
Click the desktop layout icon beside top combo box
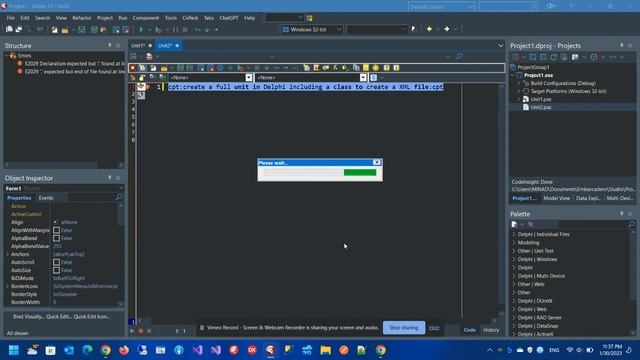pyautogui.click(x=309, y=18)
